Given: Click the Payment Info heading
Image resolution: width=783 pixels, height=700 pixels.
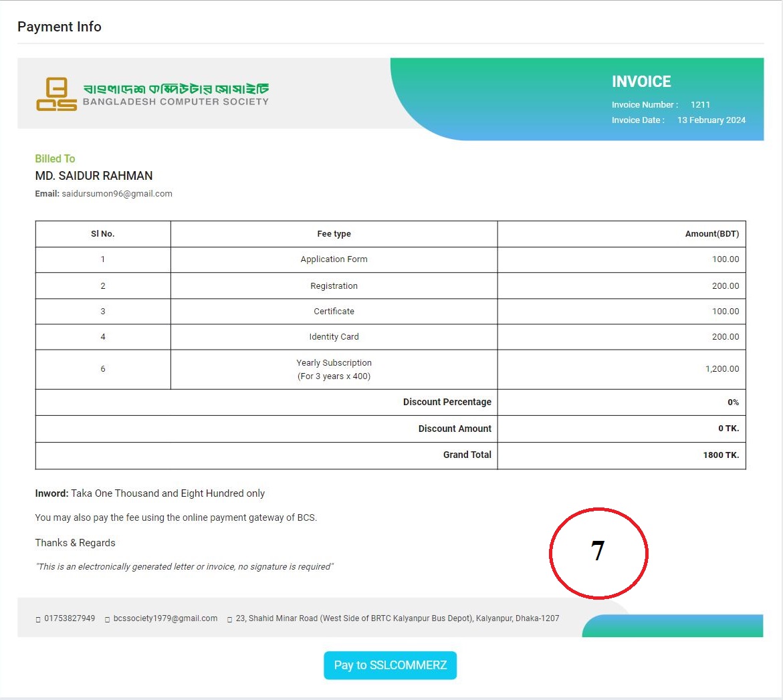Looking at the screenshot, I should (x=60, y=27).
